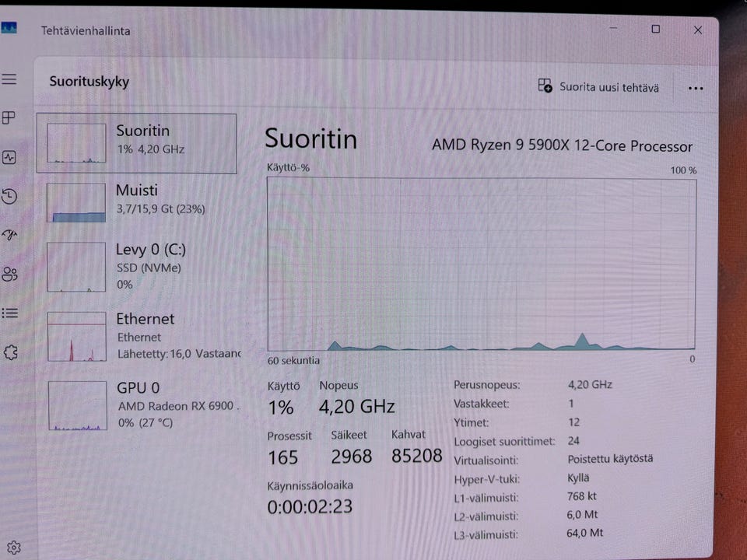Image resolution: width=747 pixels, height=560 pixels.
Task: Click the main CPU usage graph
Action: (482, 264)
